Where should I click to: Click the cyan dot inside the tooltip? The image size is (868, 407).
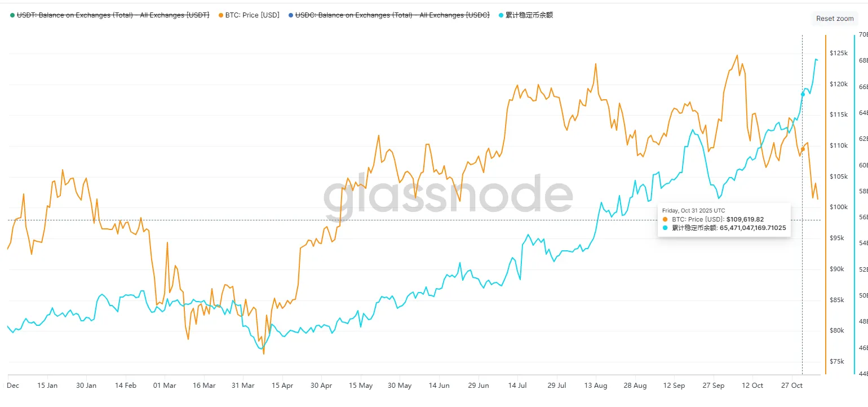pos(666,228)
